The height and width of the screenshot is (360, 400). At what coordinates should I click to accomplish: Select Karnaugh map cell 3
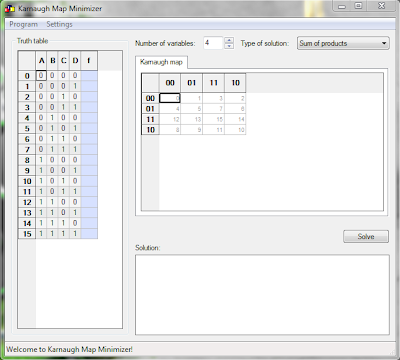click(x=213, y=98)
